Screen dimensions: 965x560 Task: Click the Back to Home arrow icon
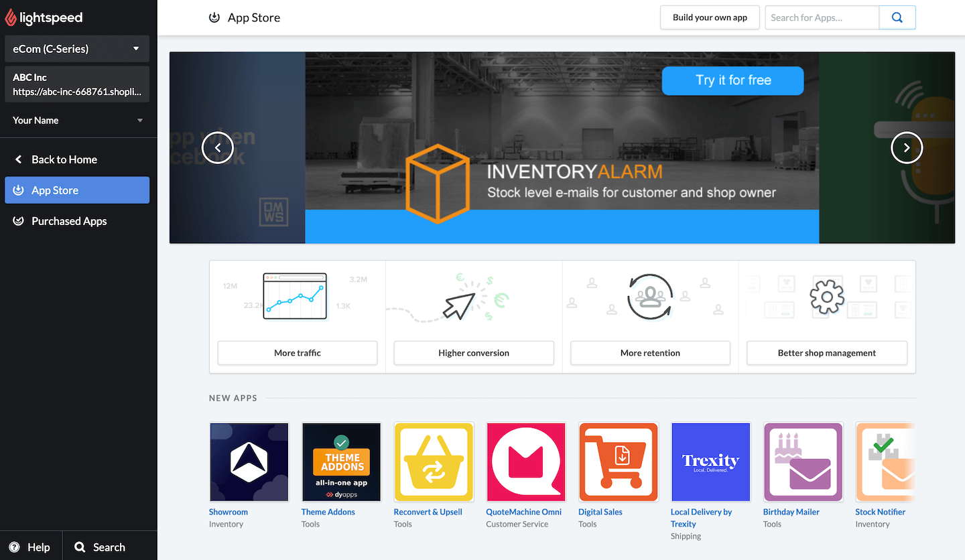[18, 159]
